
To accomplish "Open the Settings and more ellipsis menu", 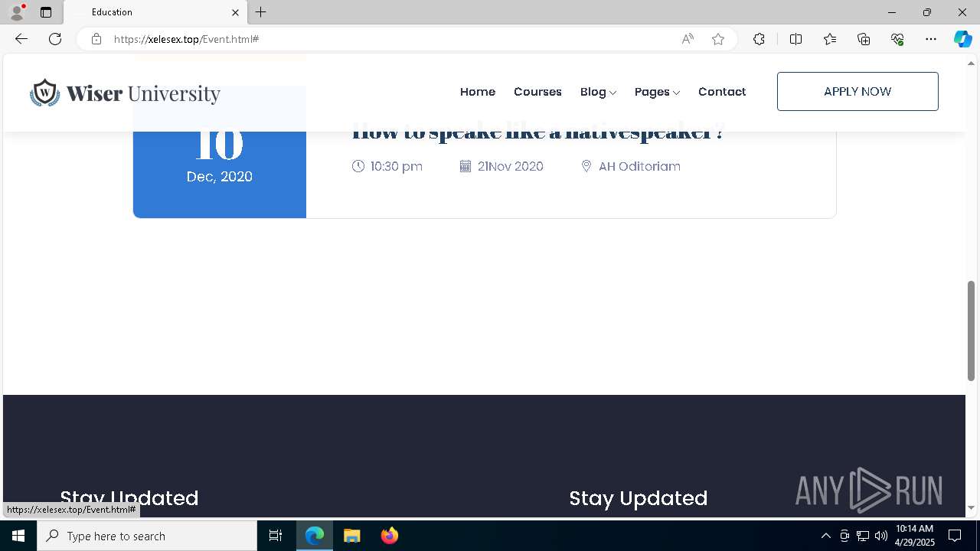I will [x=931, y=39].
